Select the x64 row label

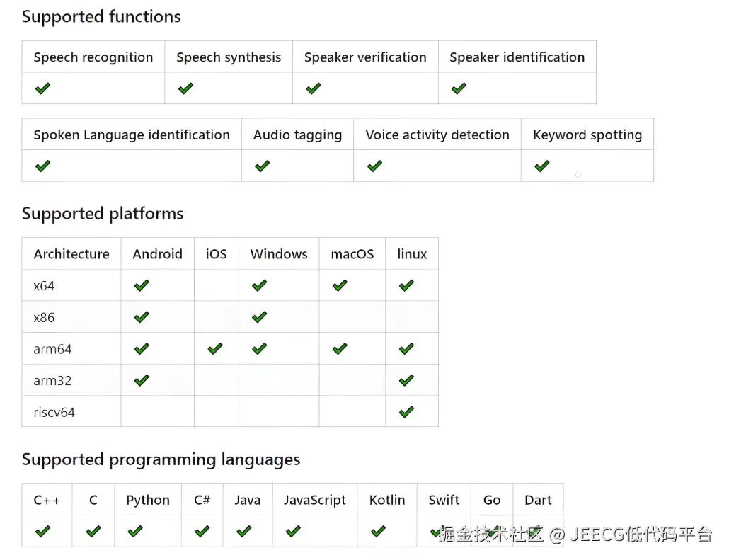coord(44,285)
